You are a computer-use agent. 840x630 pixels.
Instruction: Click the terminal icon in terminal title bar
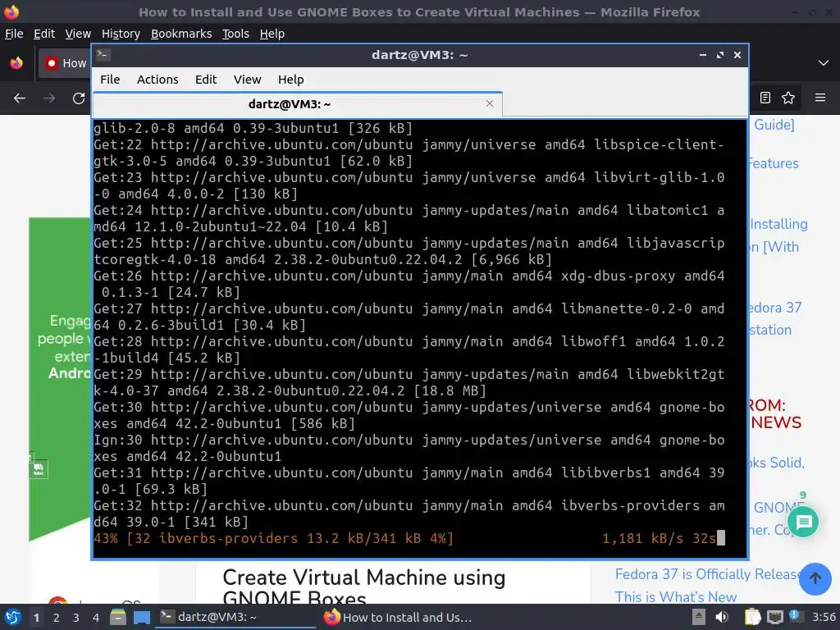103,55
